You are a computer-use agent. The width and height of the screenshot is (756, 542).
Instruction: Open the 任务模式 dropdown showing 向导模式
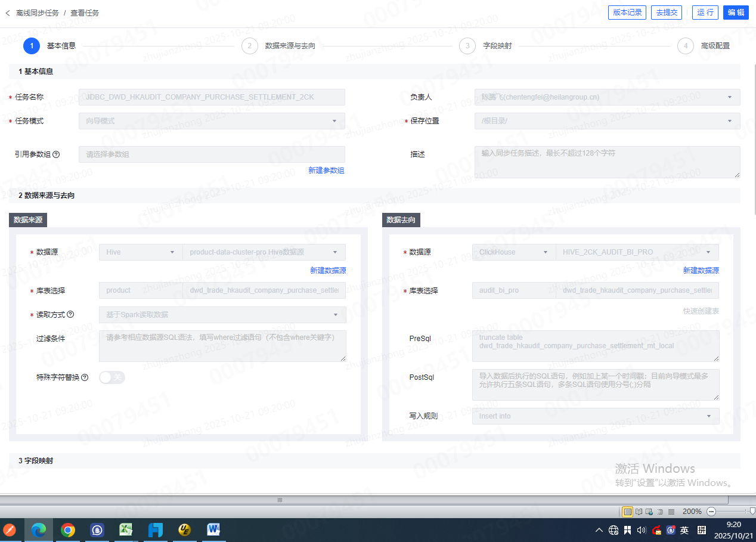[x=212, y=121]
